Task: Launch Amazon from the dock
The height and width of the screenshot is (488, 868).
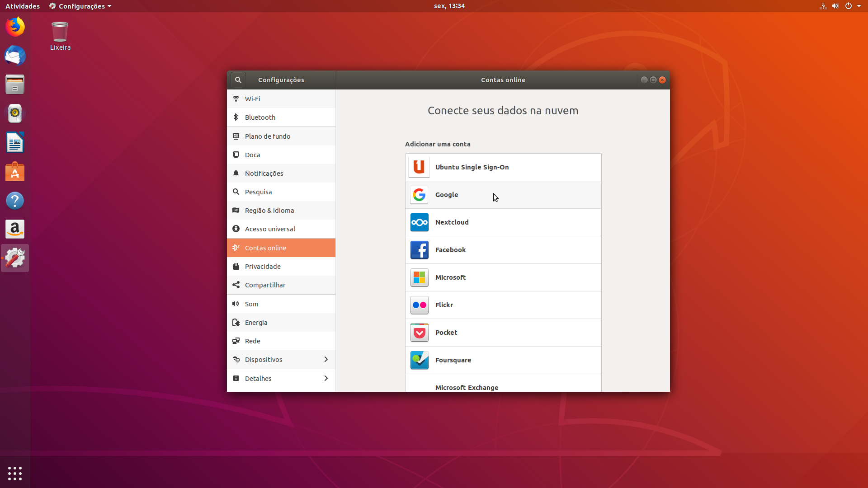Action: (15, 229)
